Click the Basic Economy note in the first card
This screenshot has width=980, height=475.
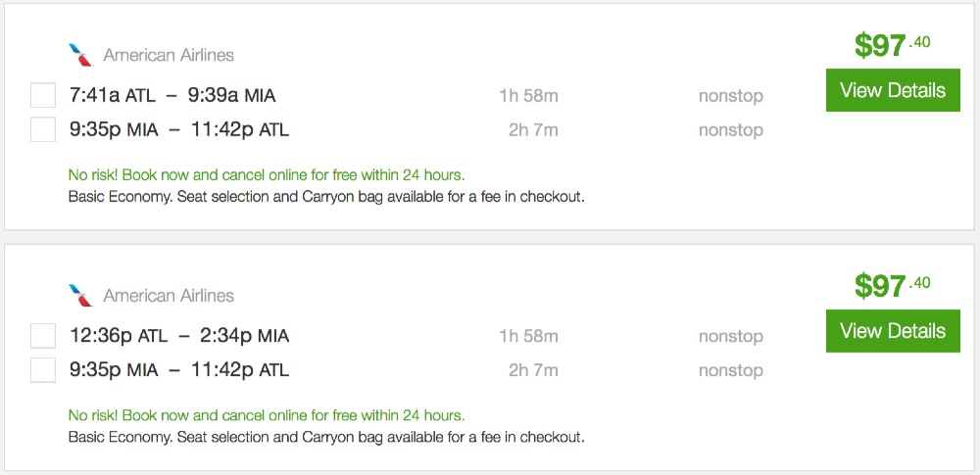click(x=326, y=196)
